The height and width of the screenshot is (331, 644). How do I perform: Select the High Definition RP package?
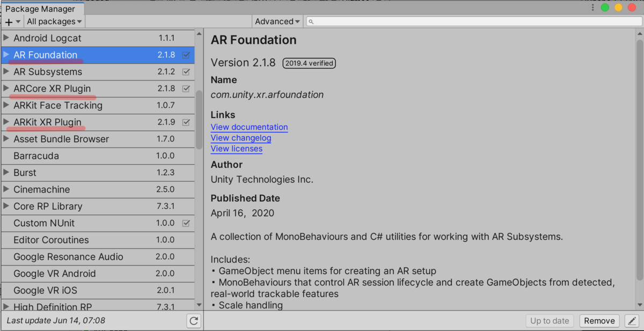[x=98, y=305]
